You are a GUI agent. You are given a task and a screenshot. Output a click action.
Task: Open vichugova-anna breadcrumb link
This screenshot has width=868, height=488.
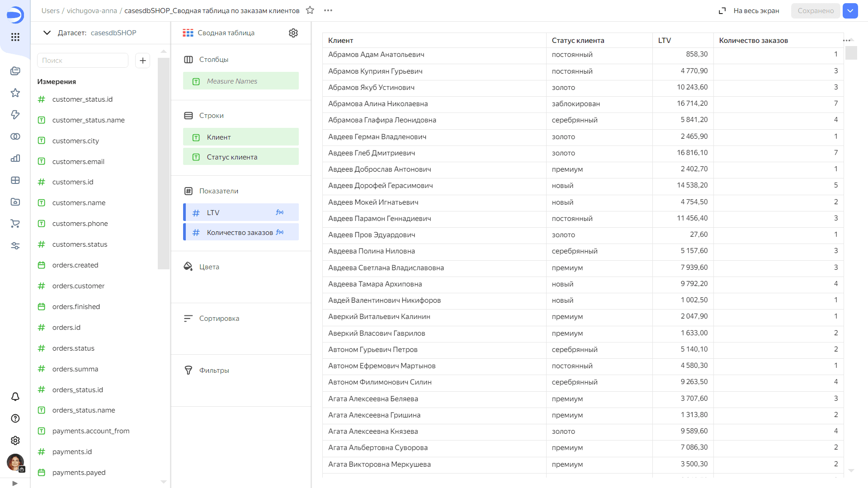pyautogui.click(x=92, y=10)
